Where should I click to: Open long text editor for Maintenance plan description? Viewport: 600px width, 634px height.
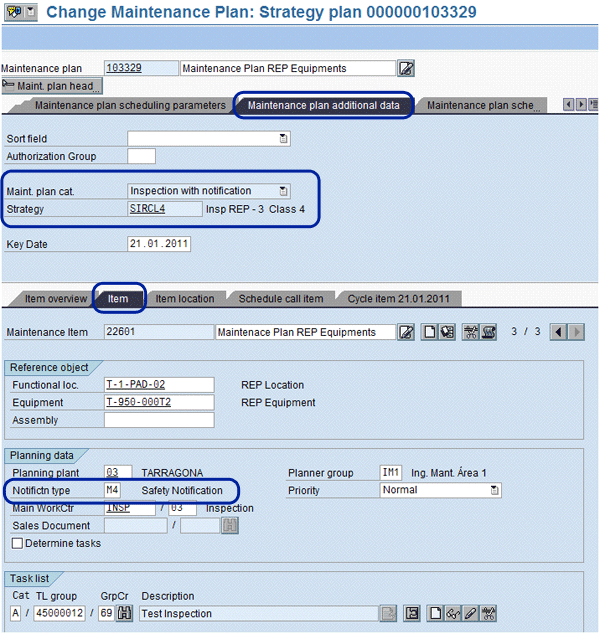406,68
